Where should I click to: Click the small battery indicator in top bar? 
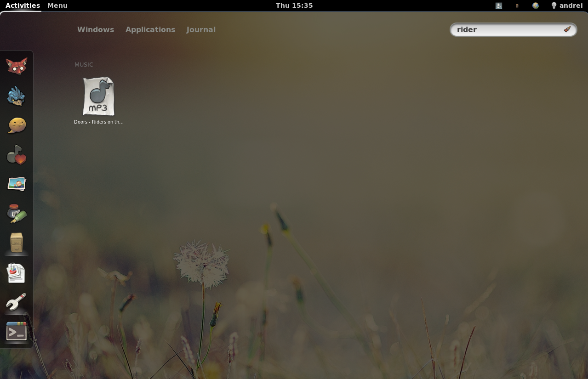pos(517,6)
